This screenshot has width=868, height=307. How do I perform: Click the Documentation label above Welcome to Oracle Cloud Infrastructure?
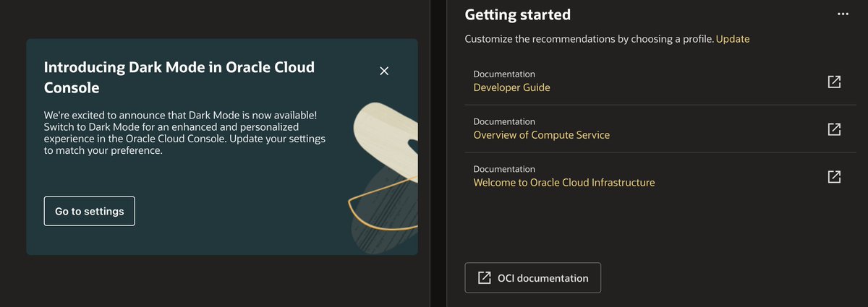pyautogui.click(x=504, y=169)
